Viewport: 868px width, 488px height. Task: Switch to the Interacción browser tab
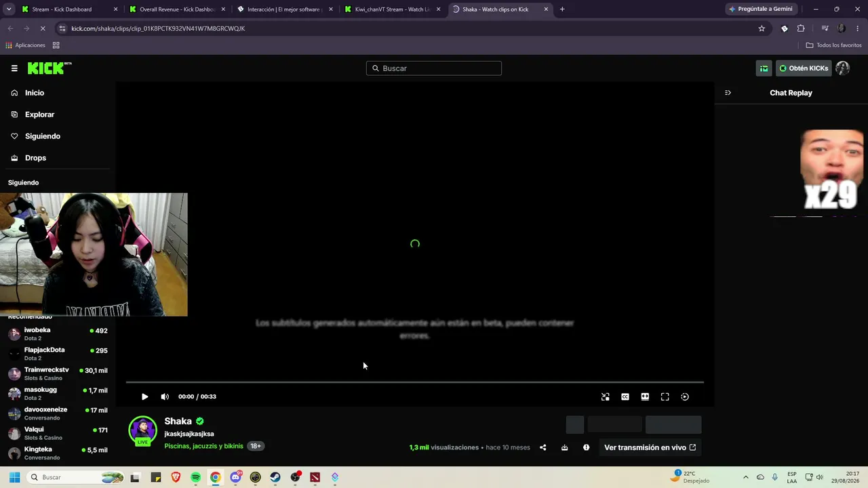point(284,9)
